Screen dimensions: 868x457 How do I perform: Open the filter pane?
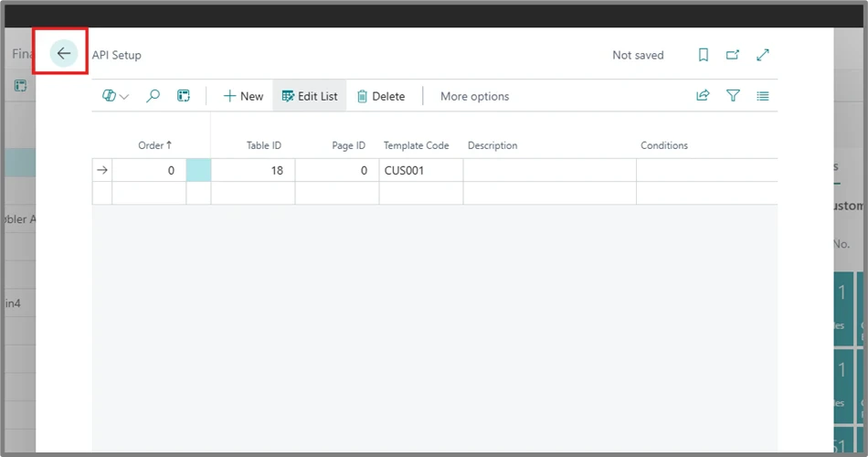pyautogui.click(x=733, y=96)
